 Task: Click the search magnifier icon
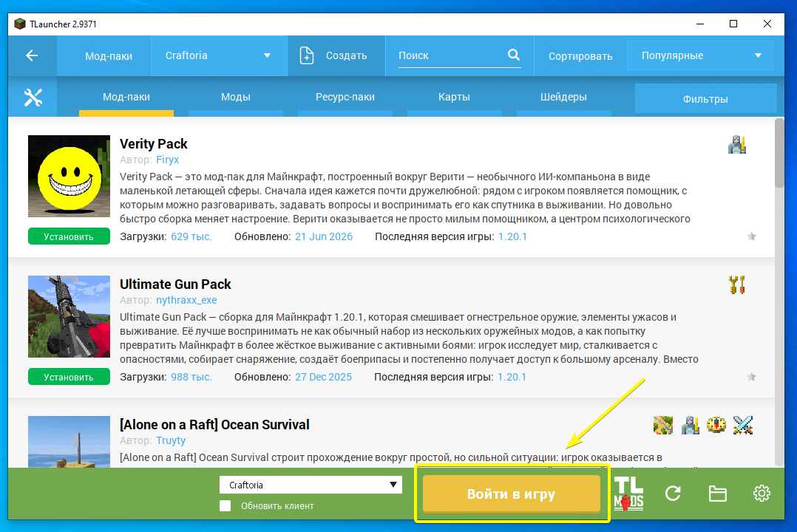pyautogui.click(x=514, y=55)
